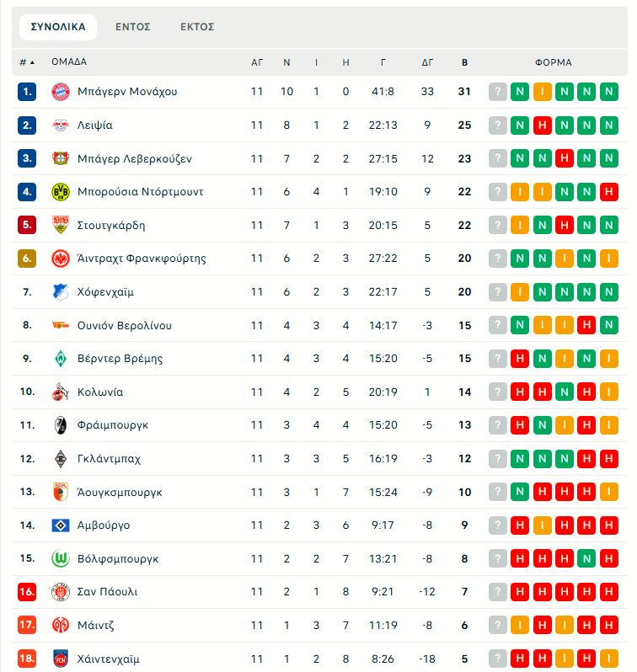Click the gray upcoming-match badge for Μπάγερν Μονάχου
The width and height of the screenshot is (637, 672).
(498, 91)
